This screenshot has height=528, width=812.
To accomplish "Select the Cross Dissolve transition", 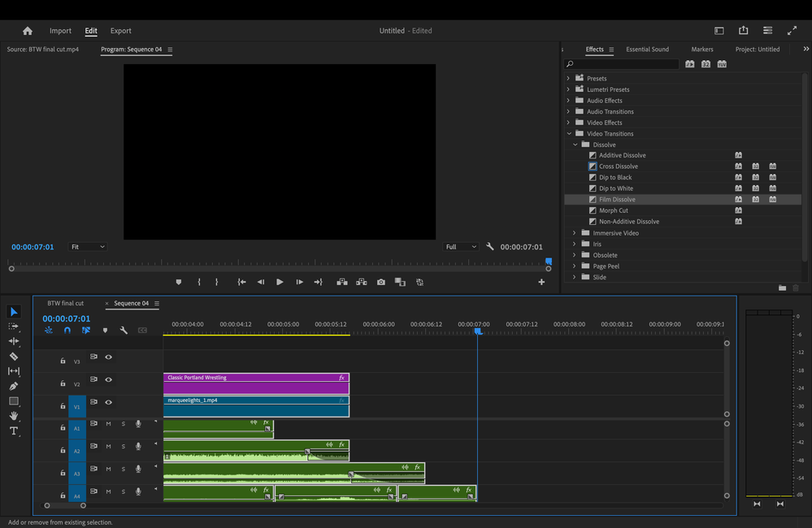I will click(619, 167).
